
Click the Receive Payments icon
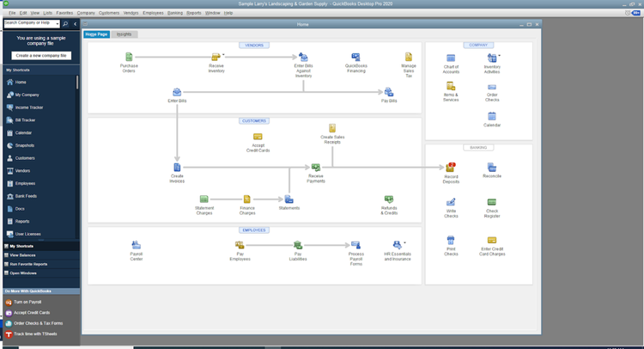pyautogui.click(x=315, y=168)
